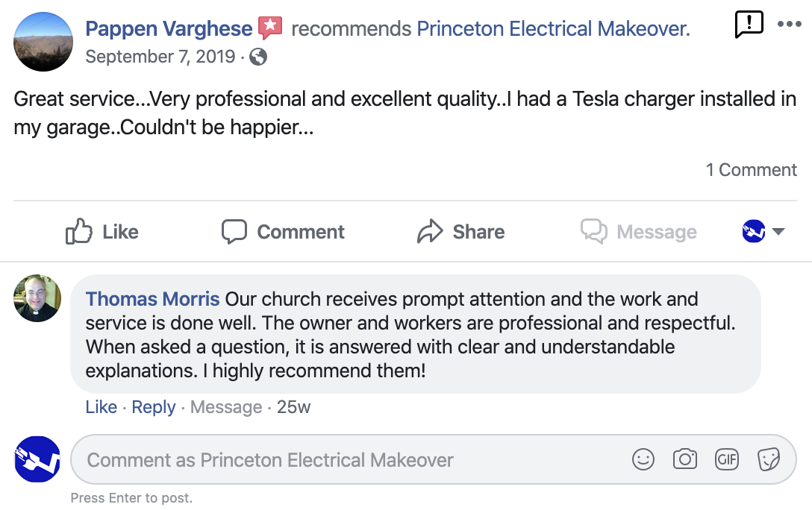Click Thomas Morris's profile picture thumbnail
The height and width of the screenshot is (510, 812).
(x=37, y=298)
